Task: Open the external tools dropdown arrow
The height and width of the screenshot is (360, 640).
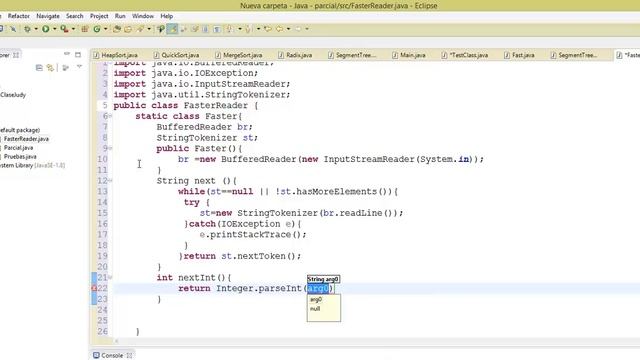Action: coord(73,29)
